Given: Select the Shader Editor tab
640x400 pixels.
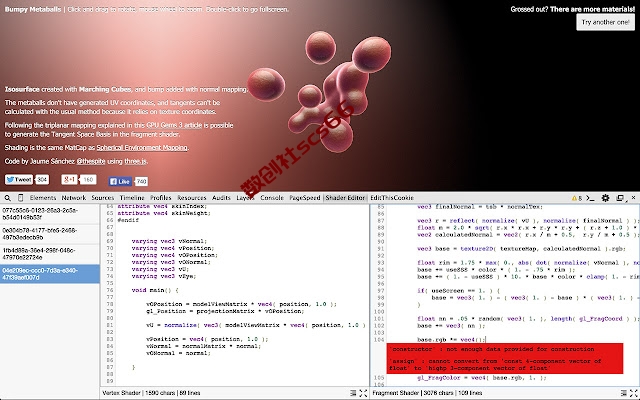Looking at the screenshot, I should [345, 198].
